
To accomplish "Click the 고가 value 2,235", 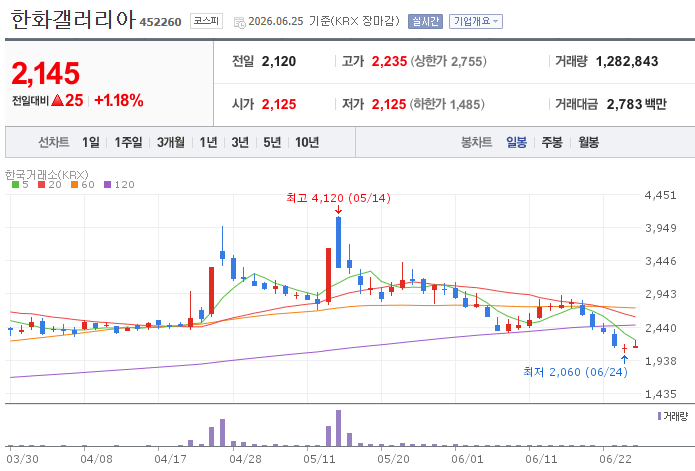I will [389, 61].
